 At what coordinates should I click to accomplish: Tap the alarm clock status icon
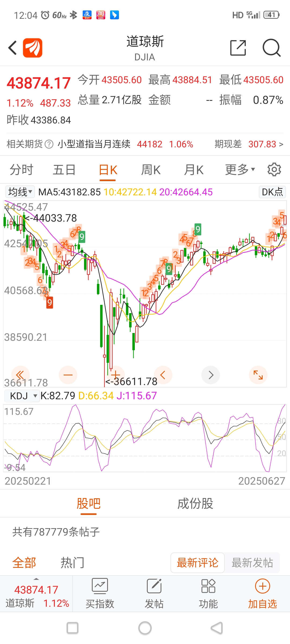45,15
